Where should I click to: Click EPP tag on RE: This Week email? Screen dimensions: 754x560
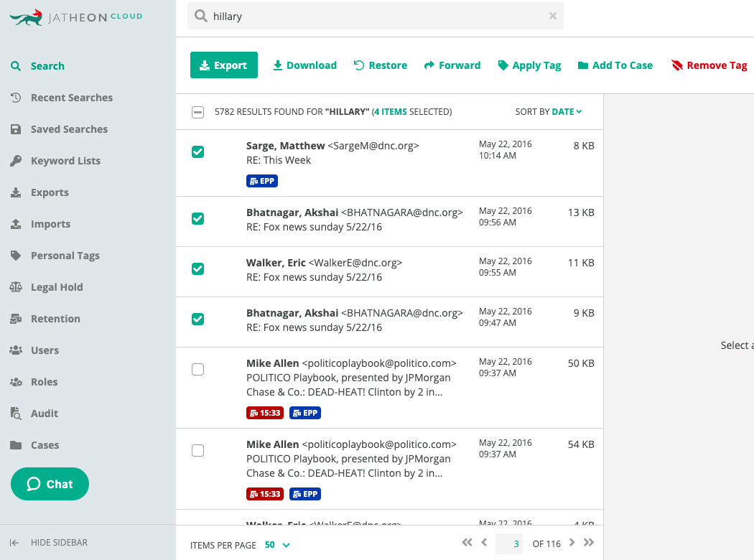(x=262, y=181)
